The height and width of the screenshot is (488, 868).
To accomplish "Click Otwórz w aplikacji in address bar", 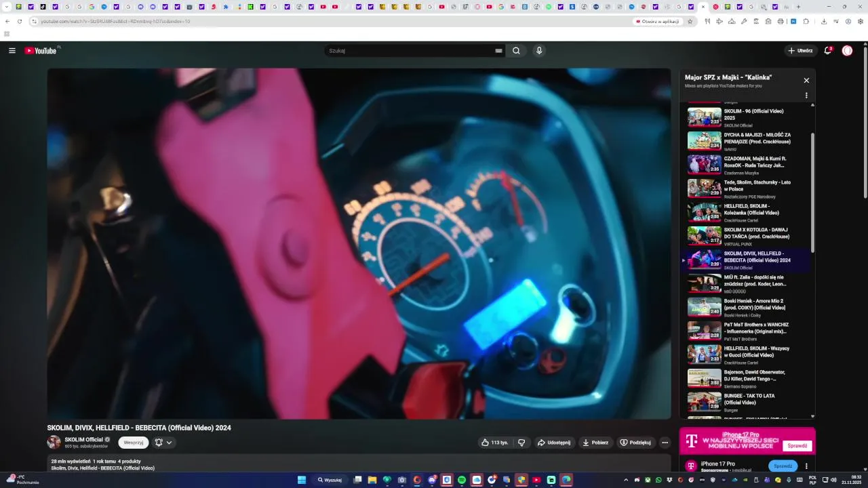I will coord(658,22).
